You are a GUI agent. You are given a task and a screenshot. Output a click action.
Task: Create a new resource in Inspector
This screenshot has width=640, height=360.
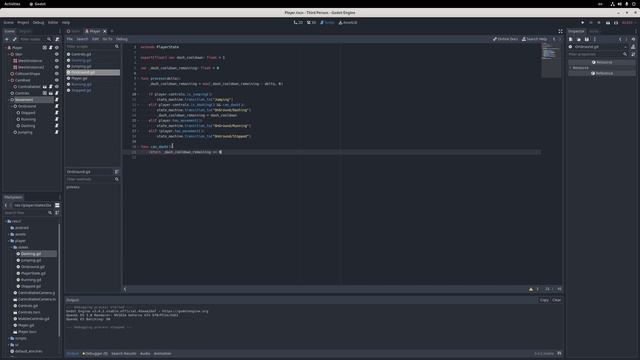coord(571,39)
